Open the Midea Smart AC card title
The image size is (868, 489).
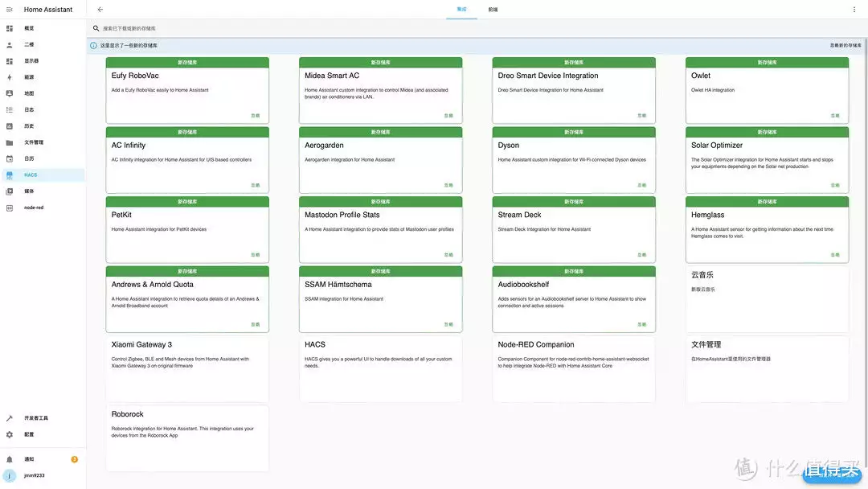click(332, 76)
